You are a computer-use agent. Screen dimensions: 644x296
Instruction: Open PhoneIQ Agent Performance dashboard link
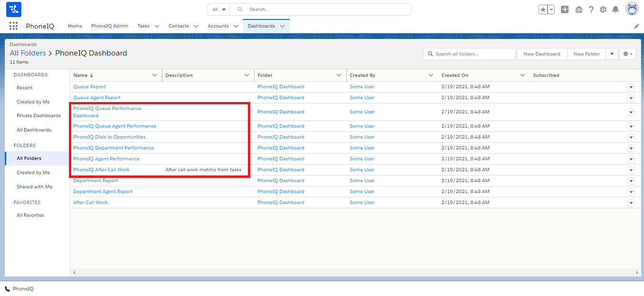coord(106,159)
